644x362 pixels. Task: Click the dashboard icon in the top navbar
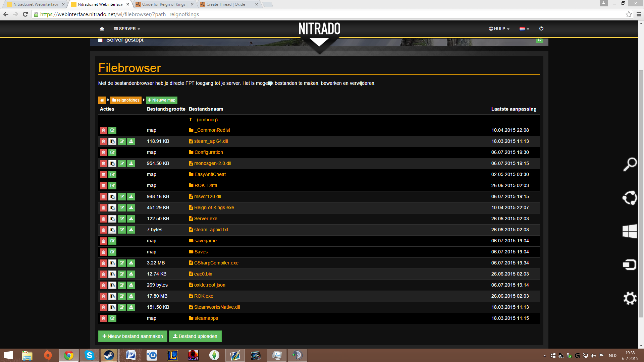click(102, 29)
